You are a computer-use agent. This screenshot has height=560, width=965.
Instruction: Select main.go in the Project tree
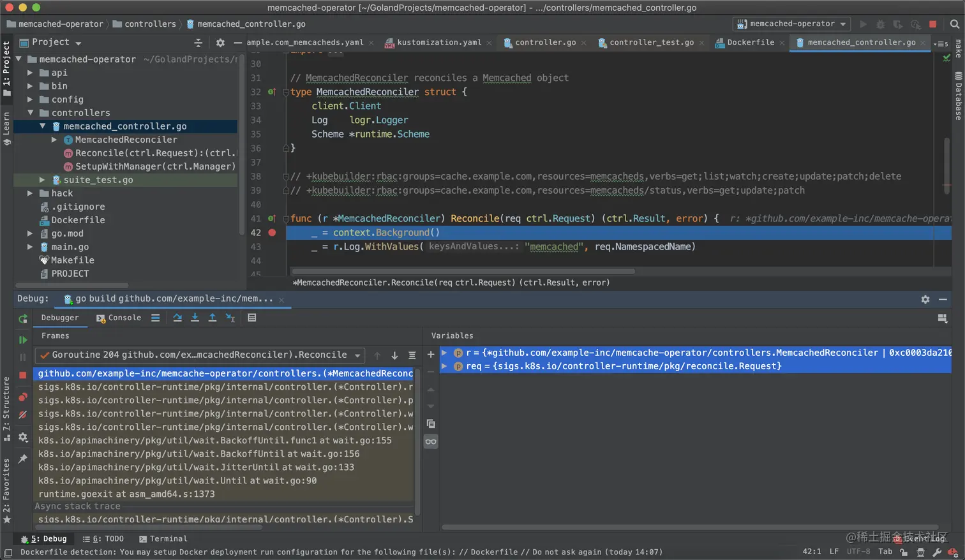(x=70, y=247)
